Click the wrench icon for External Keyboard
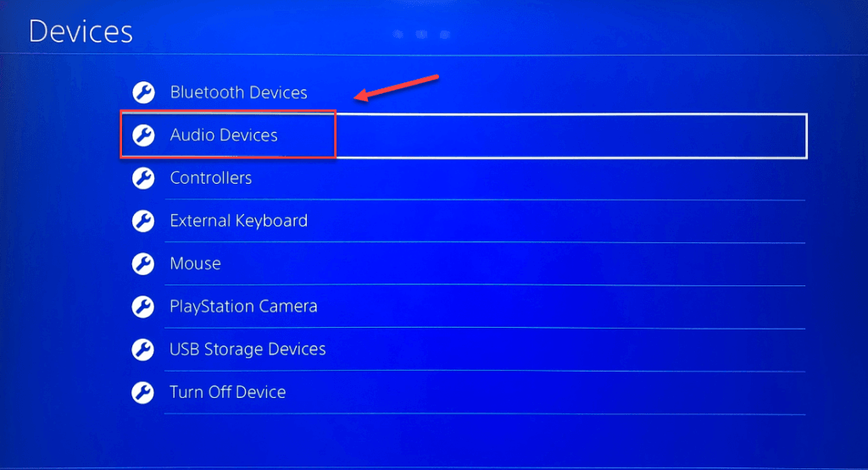The height and width of the screenshot is (470, 868). [143, 221]
